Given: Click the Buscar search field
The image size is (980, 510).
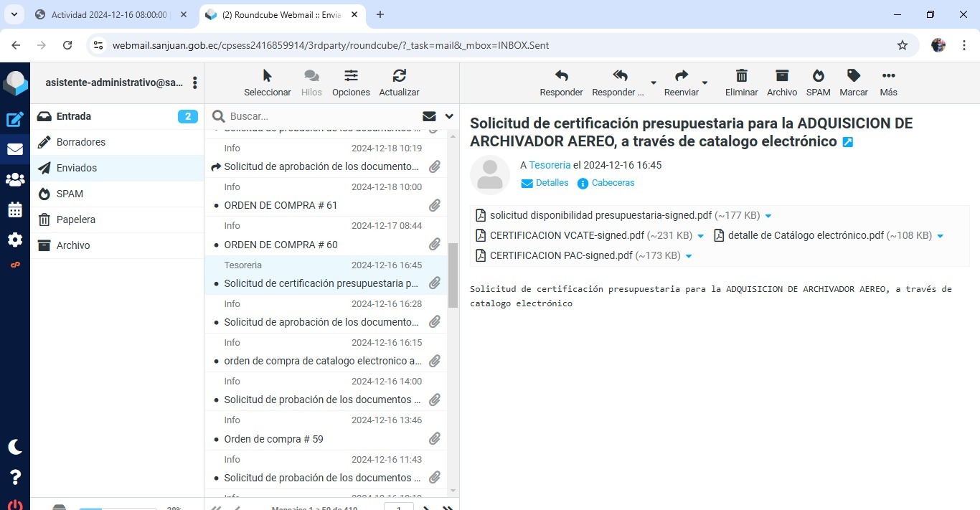Looking at the screenshot, I should tap(323, 116).
